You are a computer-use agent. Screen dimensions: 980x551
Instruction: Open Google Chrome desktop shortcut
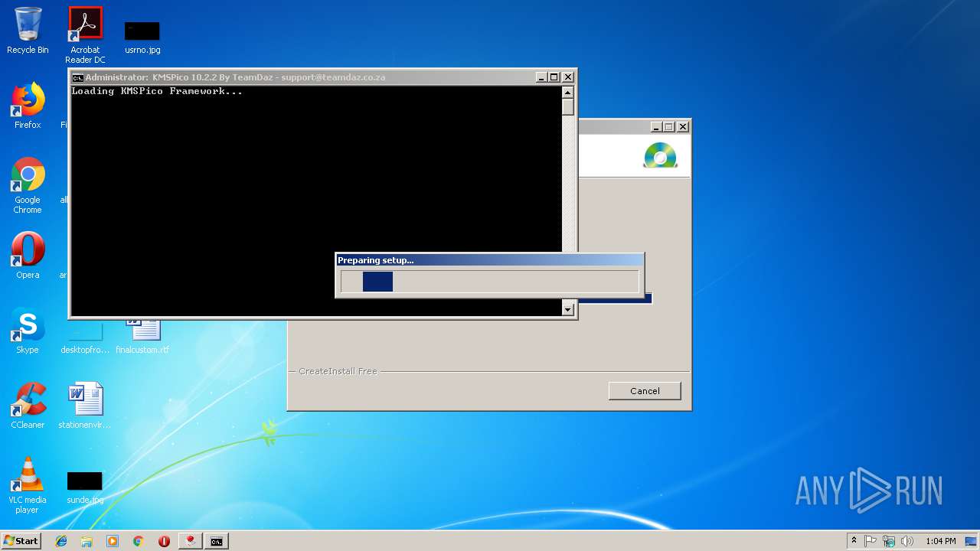coord(28,186)
